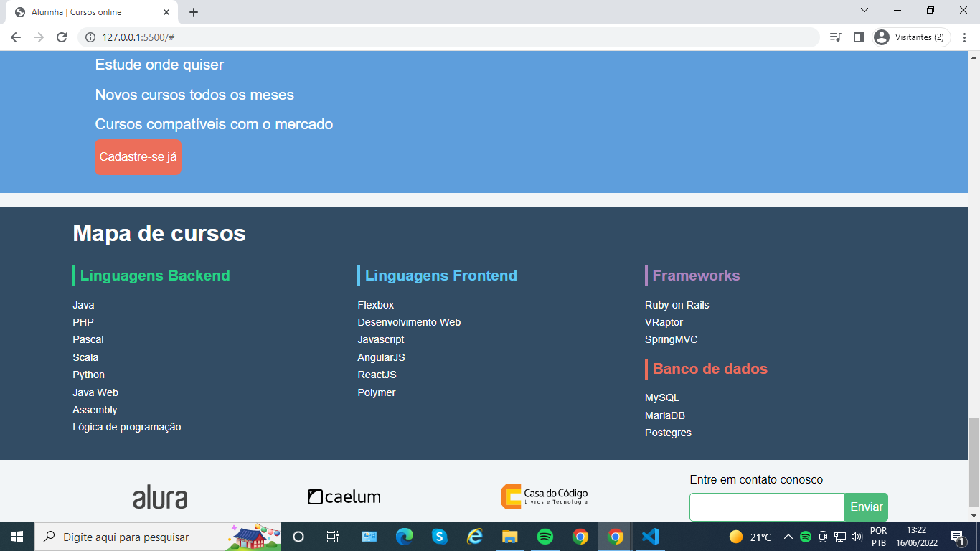The width and height of the screenshot is (980, 551).
Task: Click the taskbar search box
Action: [158, 537]
